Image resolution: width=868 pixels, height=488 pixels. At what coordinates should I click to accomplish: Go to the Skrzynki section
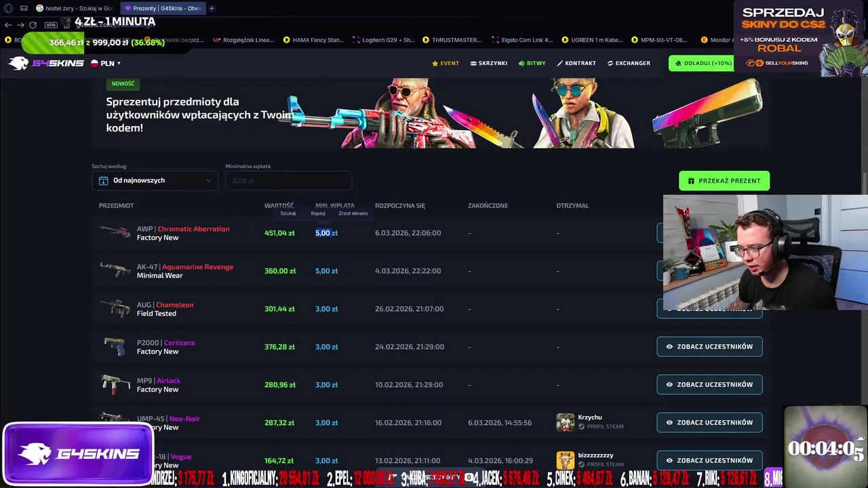[x=489, y=63]
